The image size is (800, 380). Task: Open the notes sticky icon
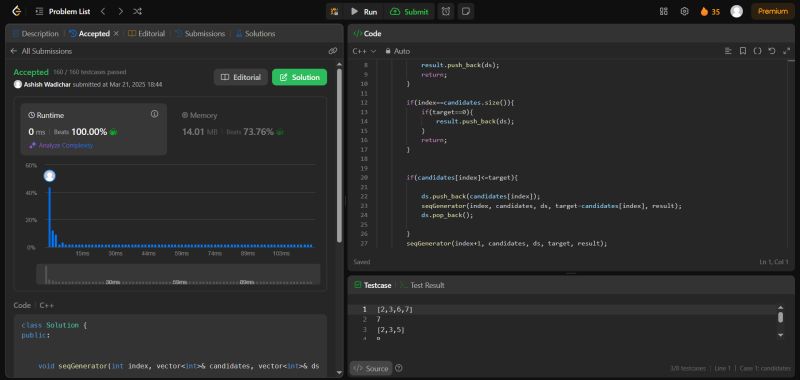(465, 12)
